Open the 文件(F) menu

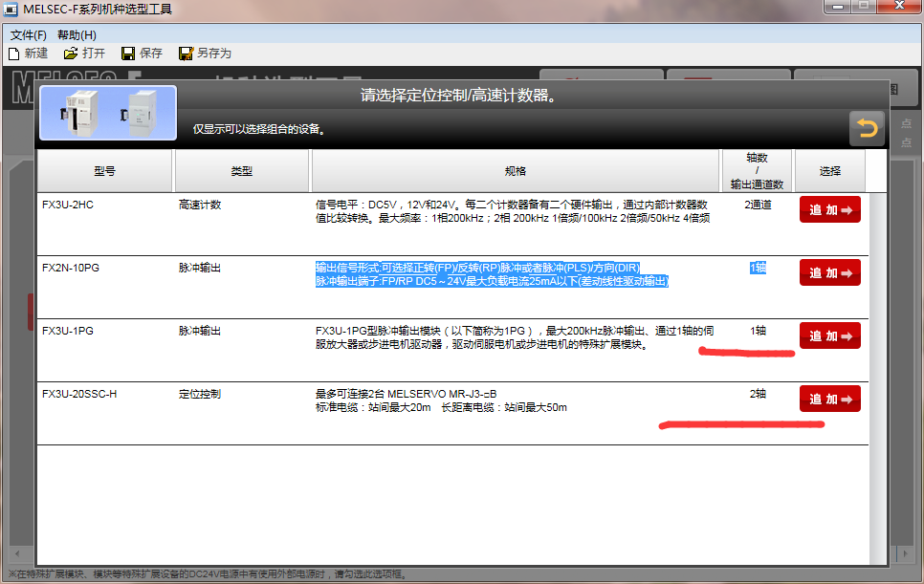(29, 35)
